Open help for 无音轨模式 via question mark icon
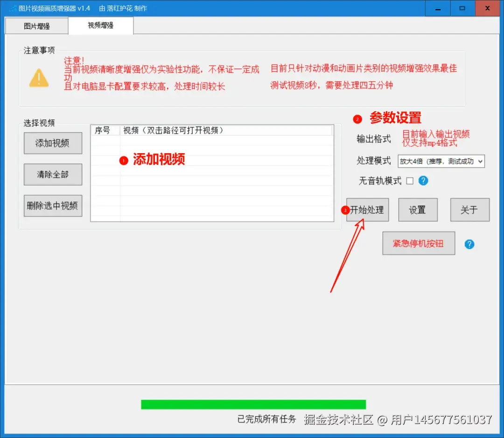Viewport: 504px width, 438px height. click(x=423, y=181)
